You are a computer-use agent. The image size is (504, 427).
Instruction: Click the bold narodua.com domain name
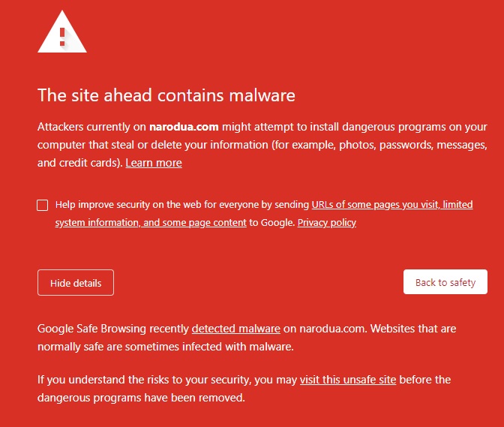(184, 127)
